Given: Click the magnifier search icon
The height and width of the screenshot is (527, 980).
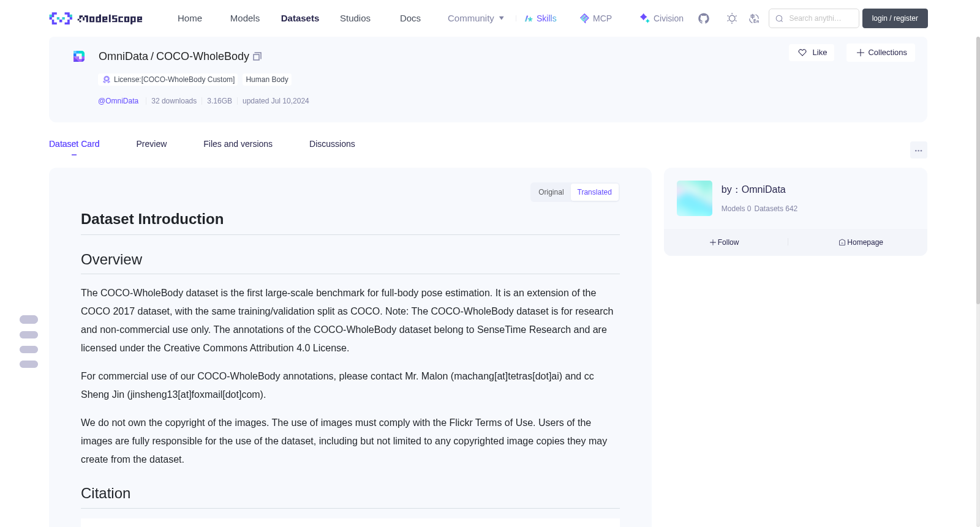Looking at the screenshot, I should pyautogui.click(x=779, y=18).
